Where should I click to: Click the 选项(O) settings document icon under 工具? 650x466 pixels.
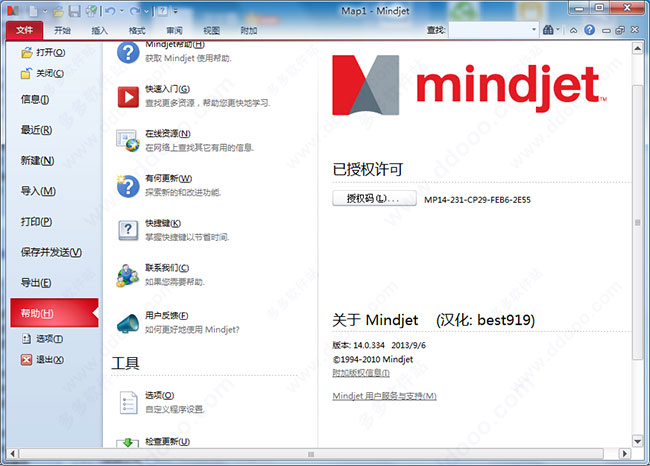128,403
